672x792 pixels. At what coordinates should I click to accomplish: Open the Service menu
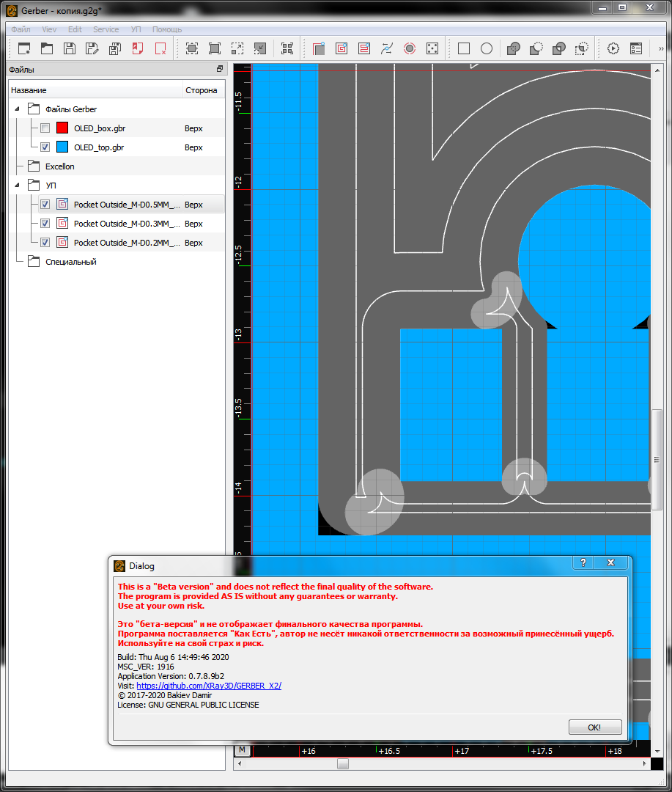106,29
